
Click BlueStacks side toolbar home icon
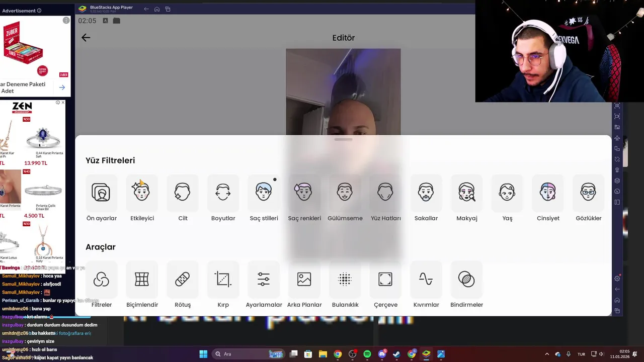617,300
